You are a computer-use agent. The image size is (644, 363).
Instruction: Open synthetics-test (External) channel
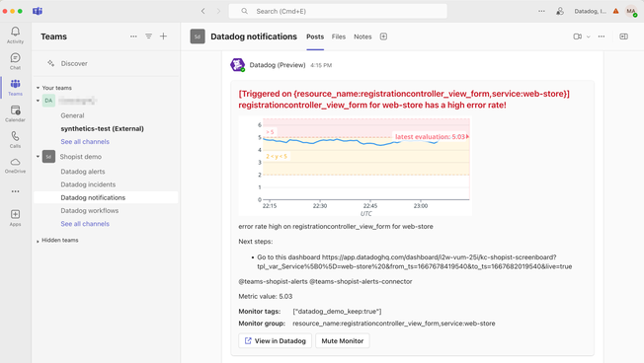(x=103, y=129)
